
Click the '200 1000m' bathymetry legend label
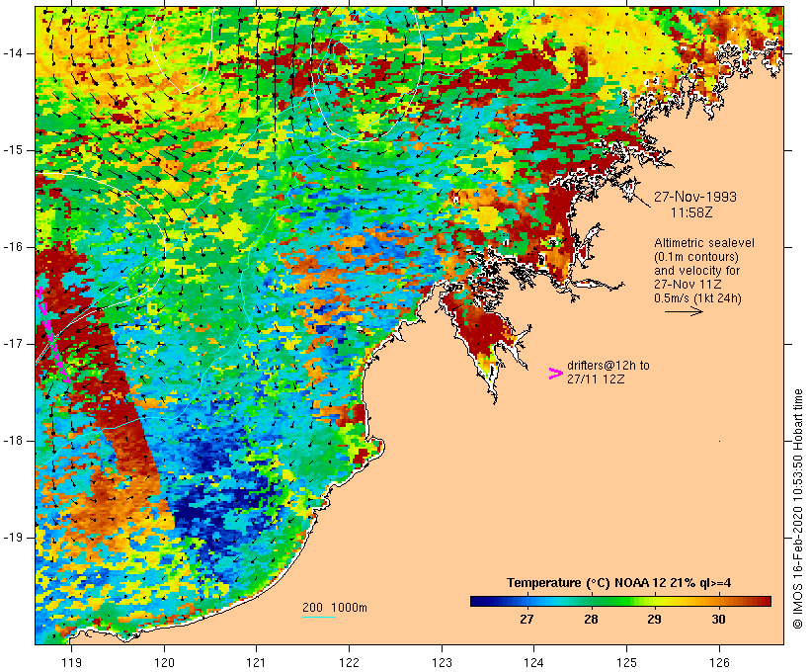point(335,608)
